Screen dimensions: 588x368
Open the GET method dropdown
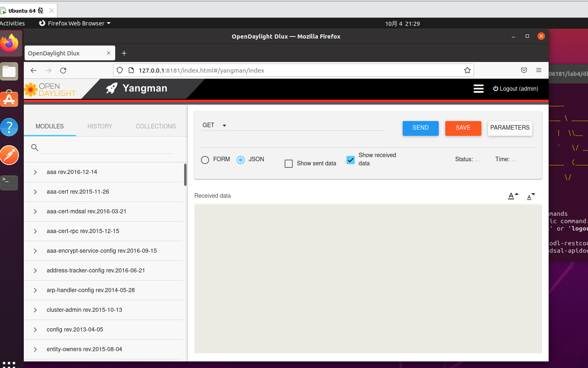click(214, 125)
